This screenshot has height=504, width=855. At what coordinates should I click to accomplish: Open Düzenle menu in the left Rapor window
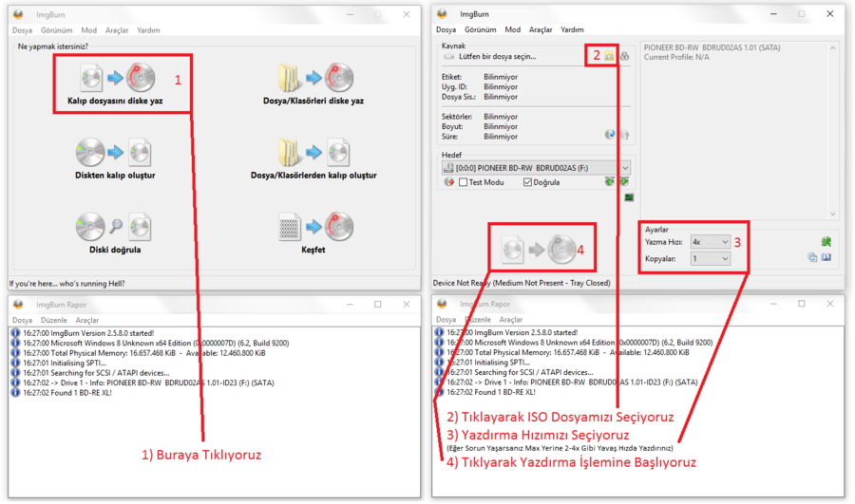pos(54,321)
